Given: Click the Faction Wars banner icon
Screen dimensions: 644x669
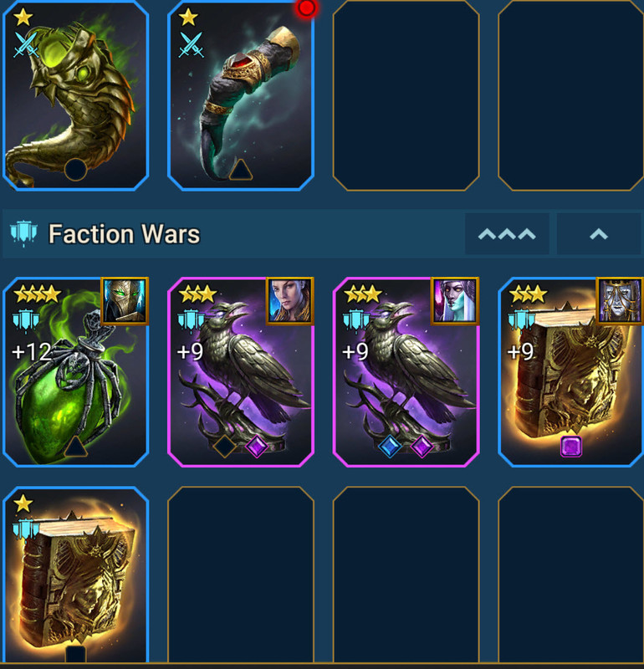Looking at the screenshot, I should click(24, 234).
